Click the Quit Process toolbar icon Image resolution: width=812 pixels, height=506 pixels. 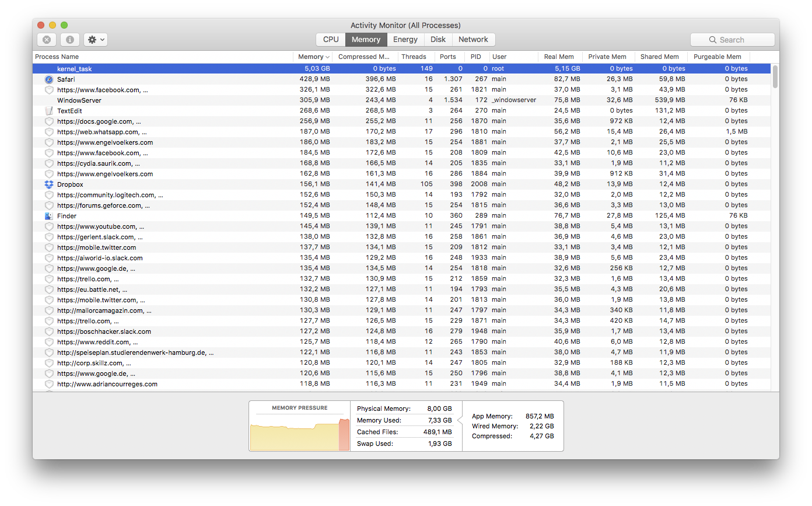pyautogui.click(x=47, y=40)
